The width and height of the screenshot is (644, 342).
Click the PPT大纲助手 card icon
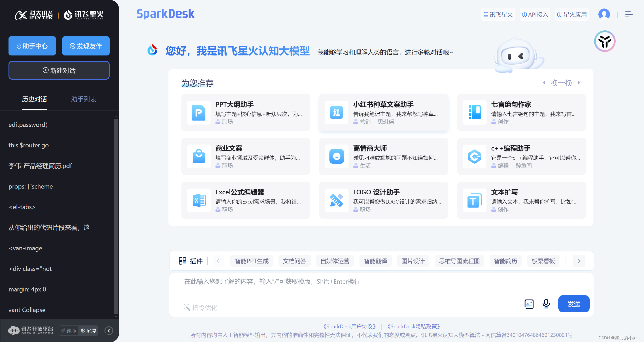[x=198, y=113]
